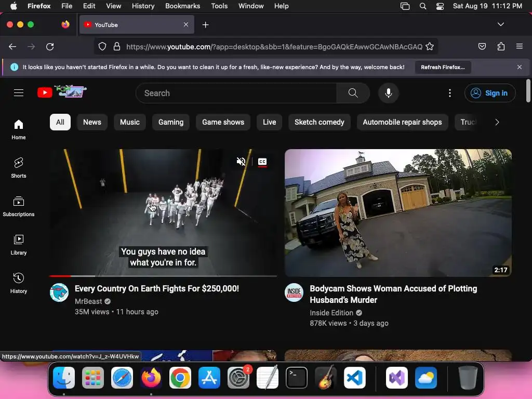The width and height of the screenshot is (532, 399).
Task: Open Bodycam Shows Woman Accused title link
Action: coord(393,294)
